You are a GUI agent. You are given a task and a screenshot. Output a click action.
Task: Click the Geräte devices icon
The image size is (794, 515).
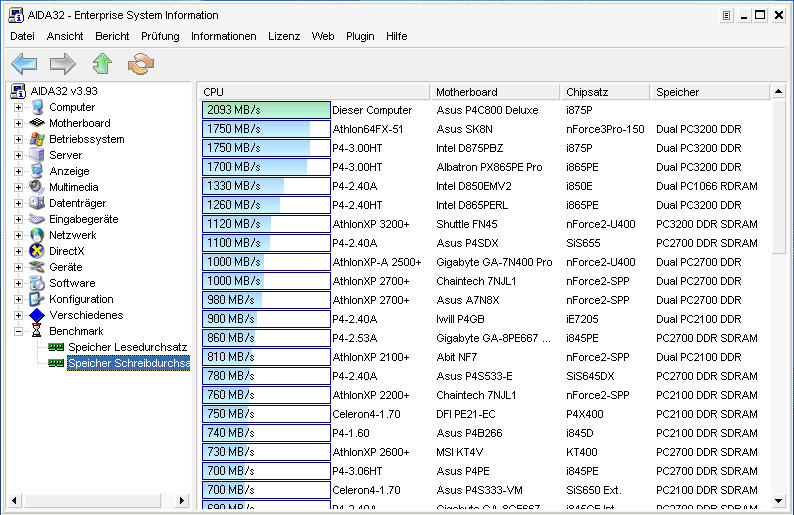(37, 267)
